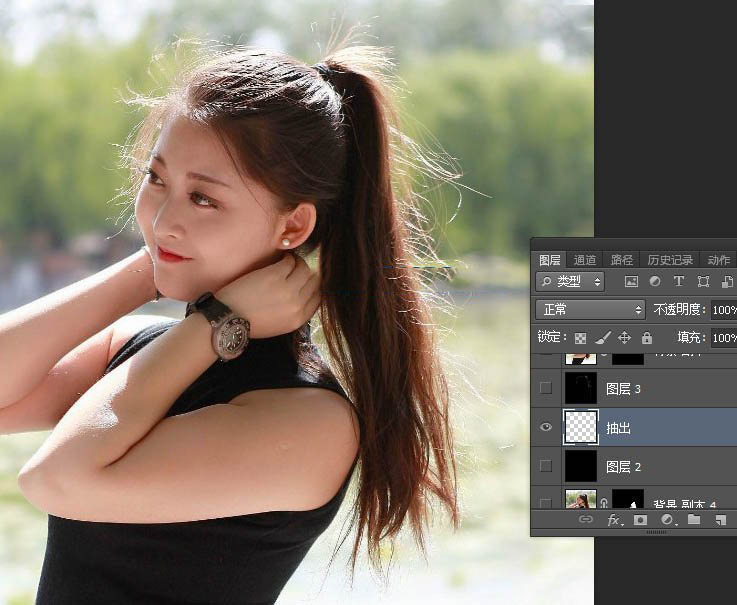
Task: Select the 图层 3 layer name
Action: tap(623, 389)
